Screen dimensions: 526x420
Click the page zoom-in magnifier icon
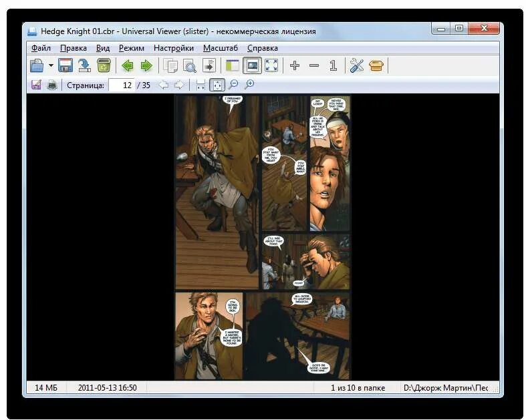[x=249, y=85]
